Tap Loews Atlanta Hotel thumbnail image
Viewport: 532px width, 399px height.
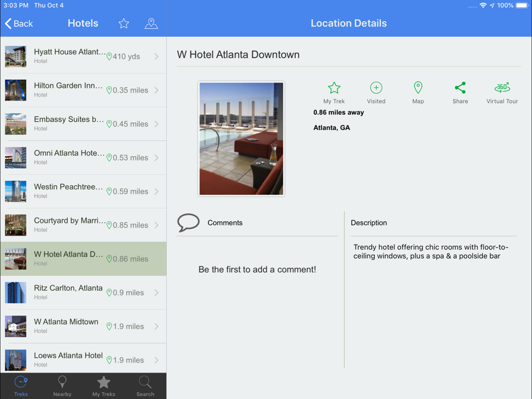[15, 360]
